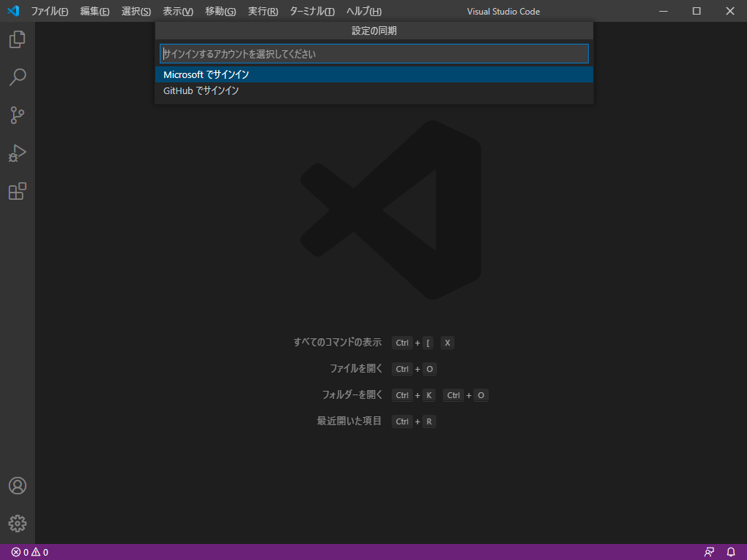Open the Explorer view in activity bar

coord(18,39)
